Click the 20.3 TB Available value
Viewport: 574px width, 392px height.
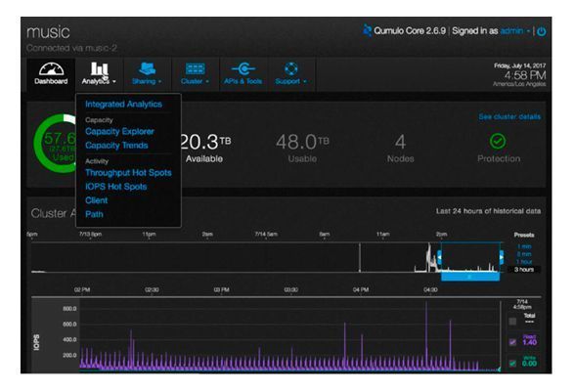pyautogui.click(x=205, y=142)
